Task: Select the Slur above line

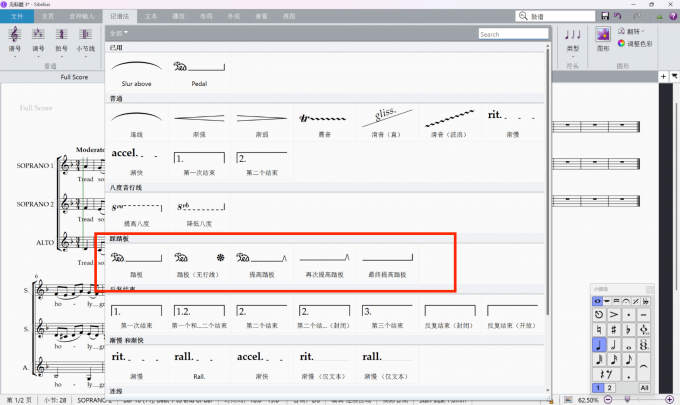Action: click(x=136, y=72)
